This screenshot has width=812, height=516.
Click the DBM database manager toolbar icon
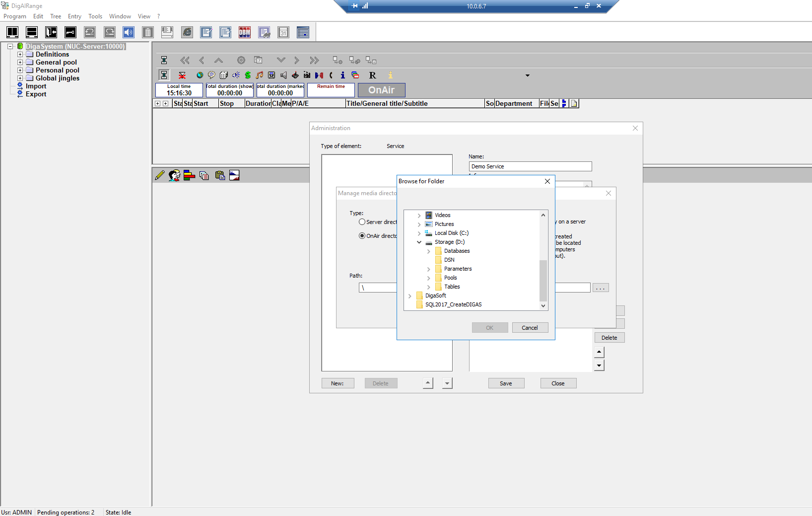tap(245, 33)
